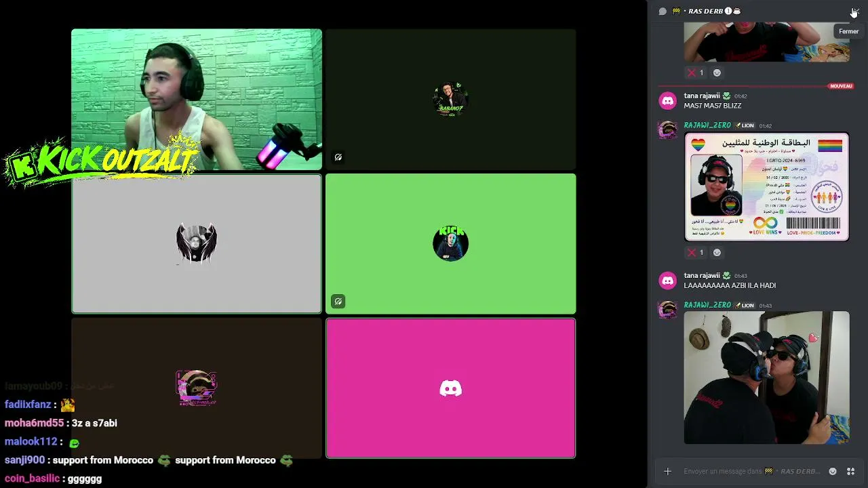The image size is (868, 488).
Task: Toggle X reaction under the ID card image
Action: 696,252
